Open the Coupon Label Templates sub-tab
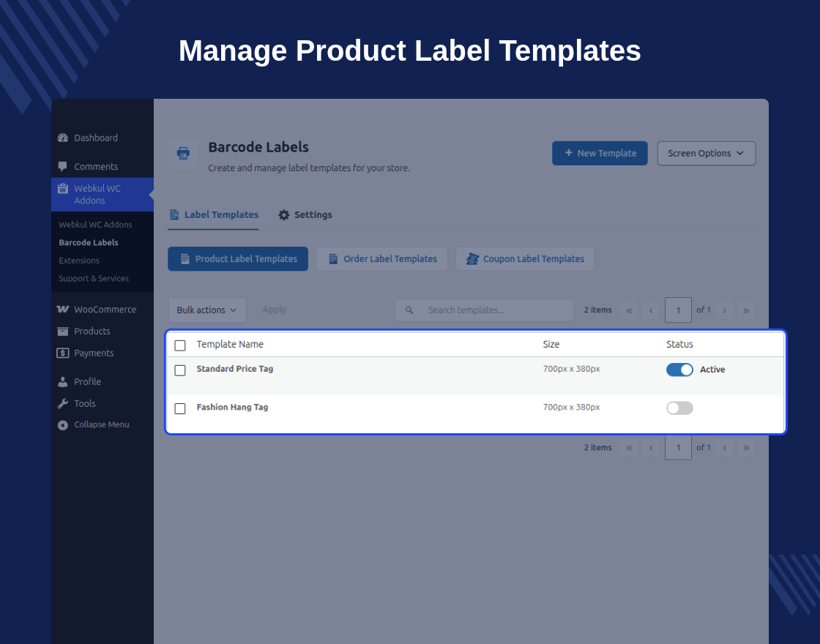This screenshot has width=820, height=644. (x=525, y=259)
